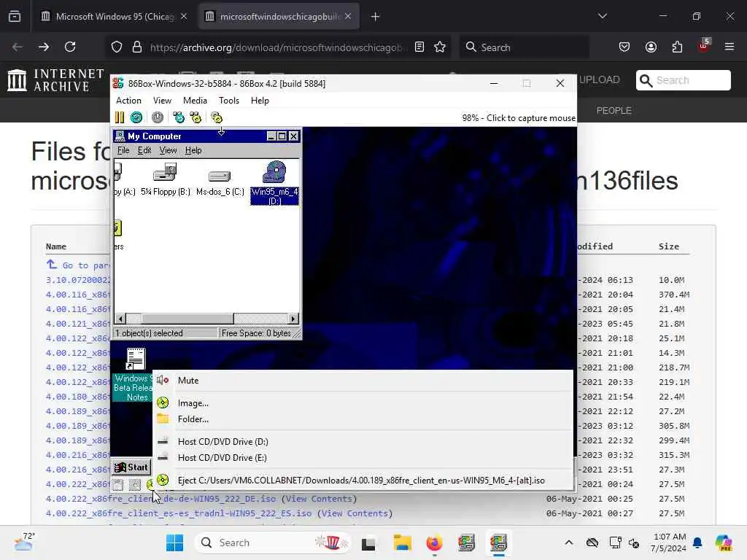Bookmark this page with the star icon
The image size is (747, 560).
tap(440, 47)
